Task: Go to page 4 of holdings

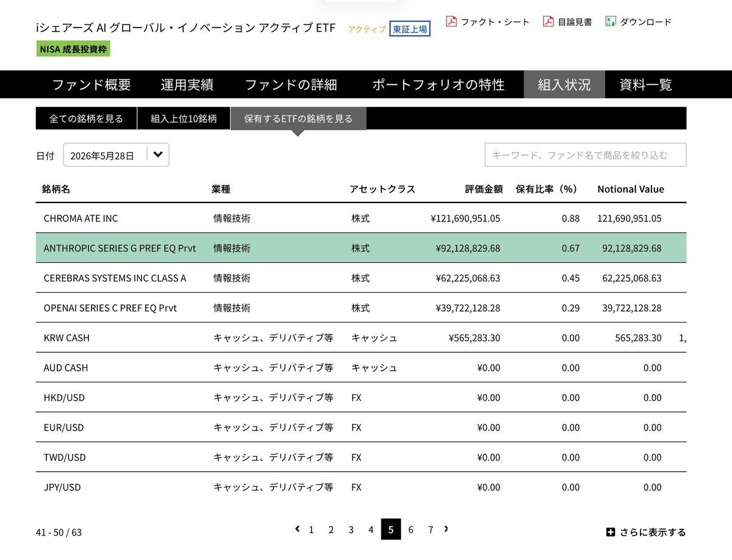Action: click(371, 529)
